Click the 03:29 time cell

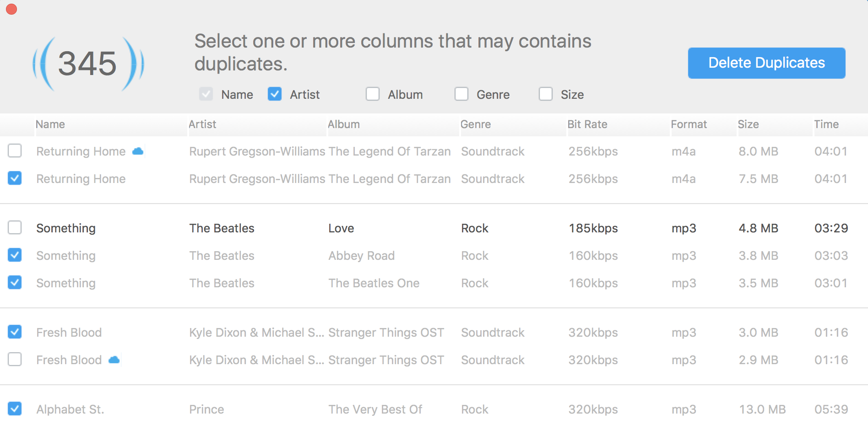(x=831, y=228)
